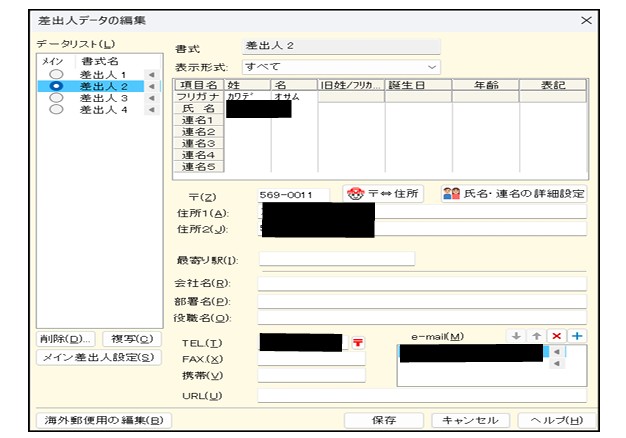Open 氏名・連名の詳細設定 name settings
This screenshot has height=438, width=626.
pyautogui.click(x=513, y=193)
